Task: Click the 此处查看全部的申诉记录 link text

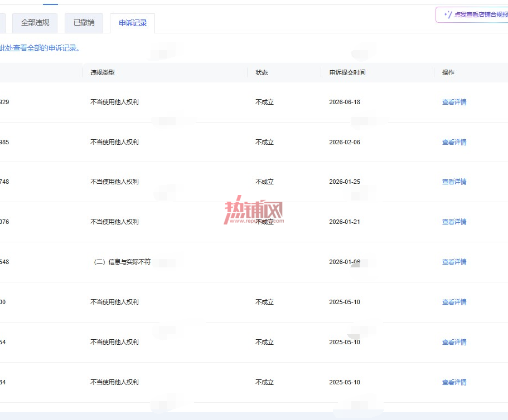Action: [40, 48]
